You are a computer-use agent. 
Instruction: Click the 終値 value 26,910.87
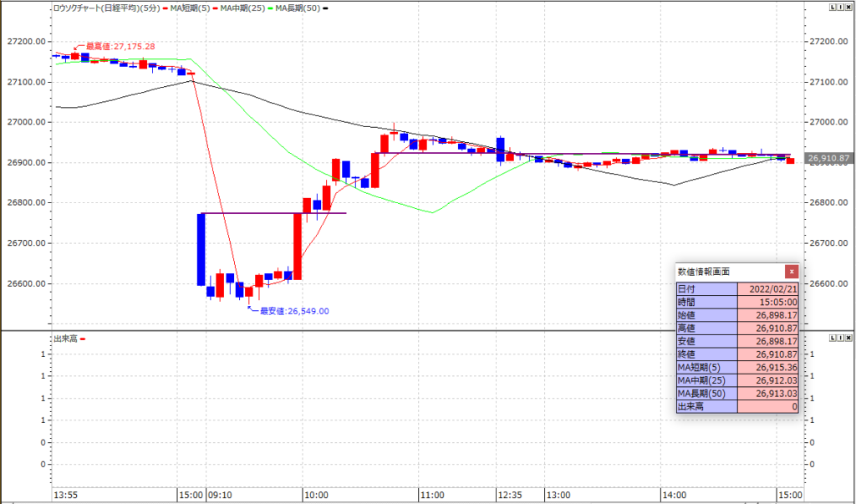point(768,354)
